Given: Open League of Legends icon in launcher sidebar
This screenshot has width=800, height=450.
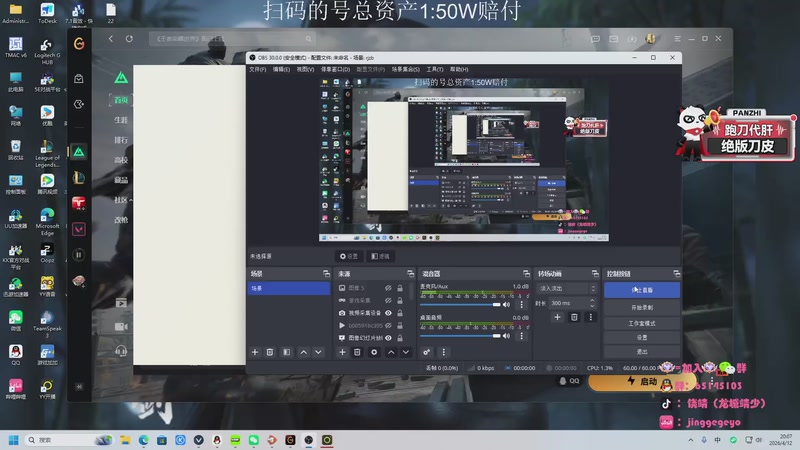Looking at the screenshot, I should pyautogui.click(x=79, y=178).
